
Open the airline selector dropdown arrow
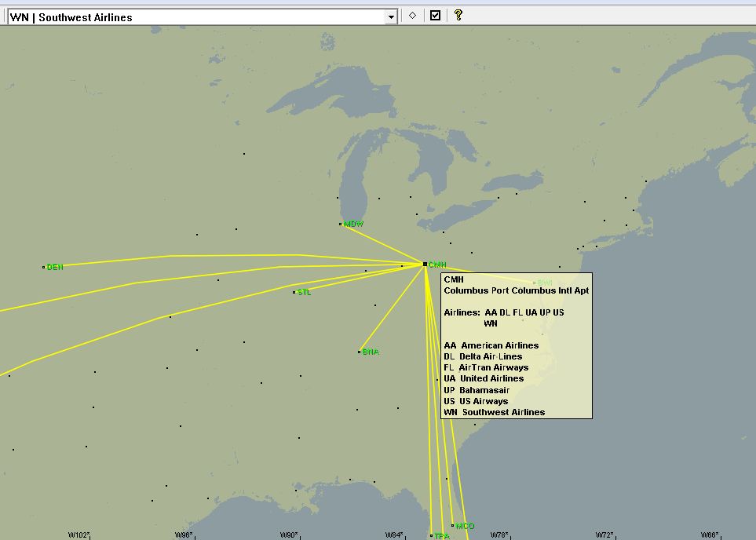391,16
